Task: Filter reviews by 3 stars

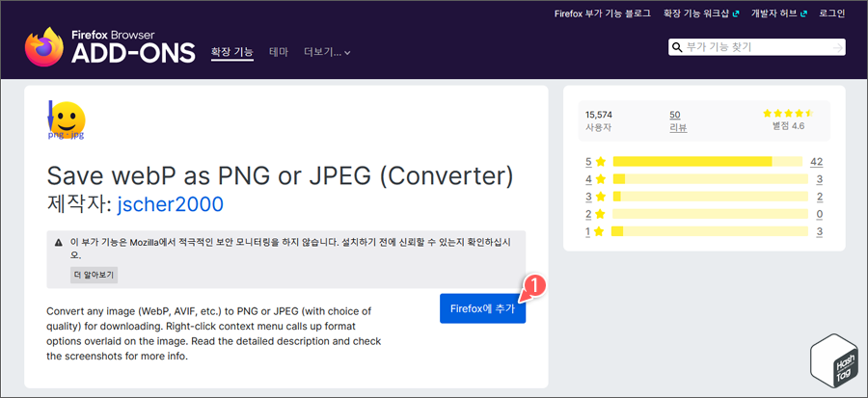Action: click(x=596, y=197)
